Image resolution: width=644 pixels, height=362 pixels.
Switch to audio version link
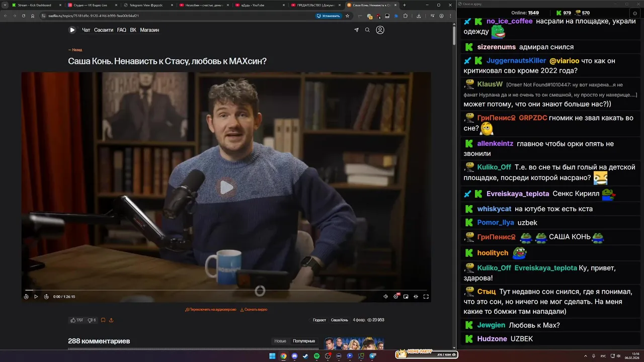pos(211,310)
